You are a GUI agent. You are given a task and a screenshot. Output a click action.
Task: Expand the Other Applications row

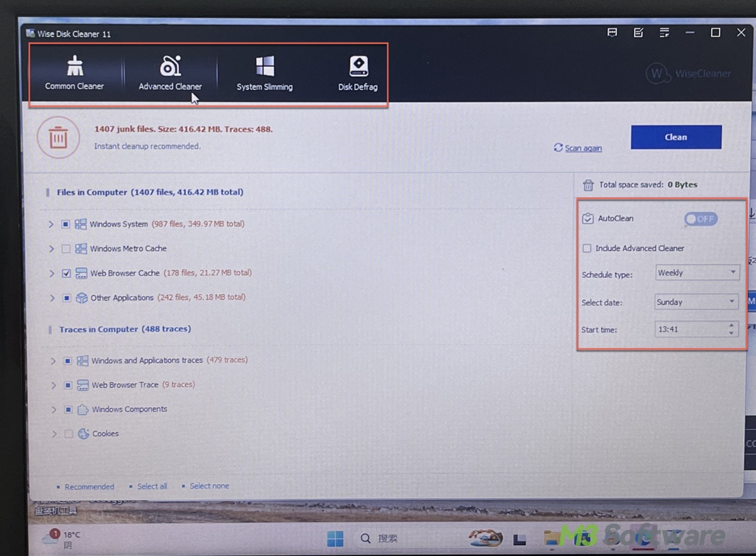(x=52, y=298)
